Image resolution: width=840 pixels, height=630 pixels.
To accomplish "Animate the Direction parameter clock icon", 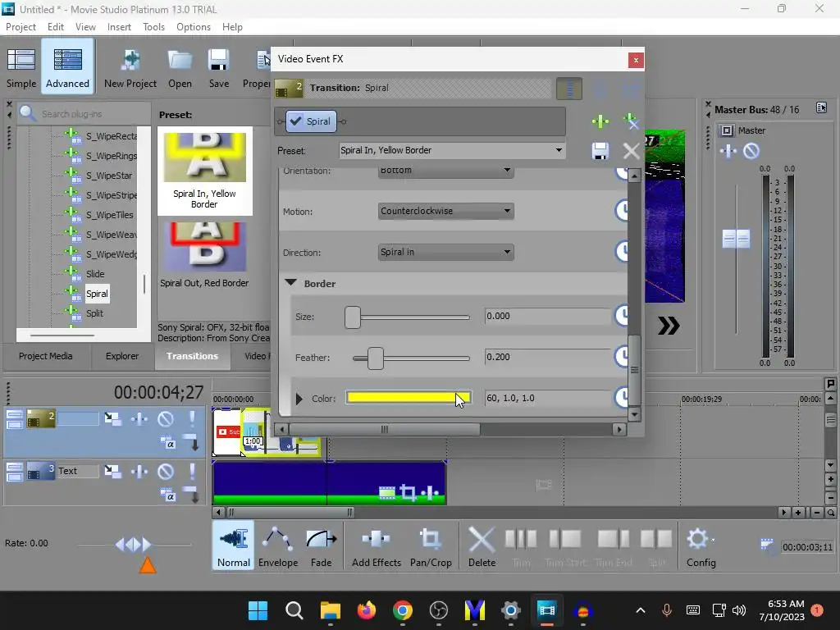I will 622,251.
